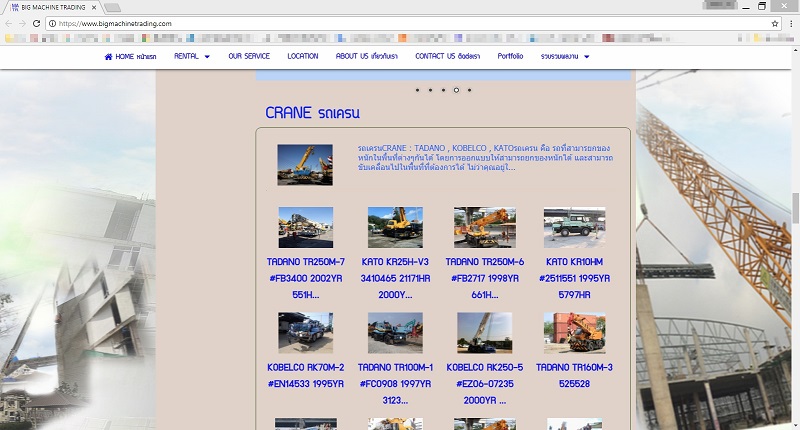Screen dimensions: 800x430
Task: Restore down the browser window
Action: 762,6
